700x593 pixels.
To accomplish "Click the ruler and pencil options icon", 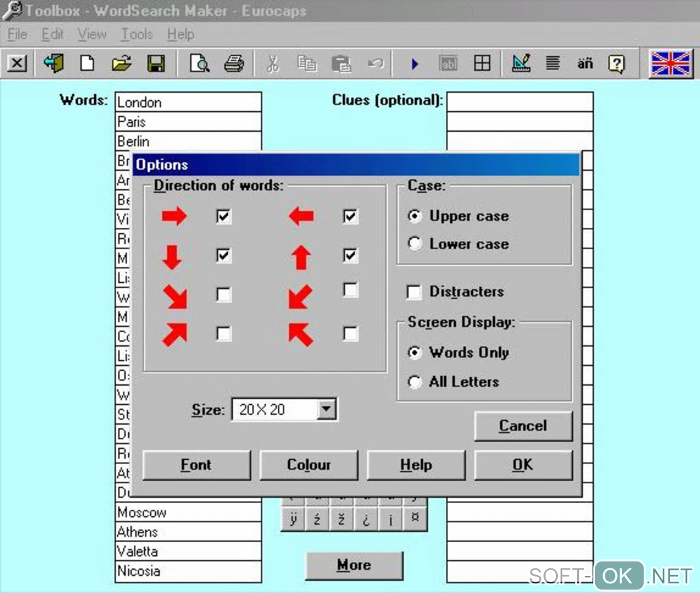I will (521, 63).
